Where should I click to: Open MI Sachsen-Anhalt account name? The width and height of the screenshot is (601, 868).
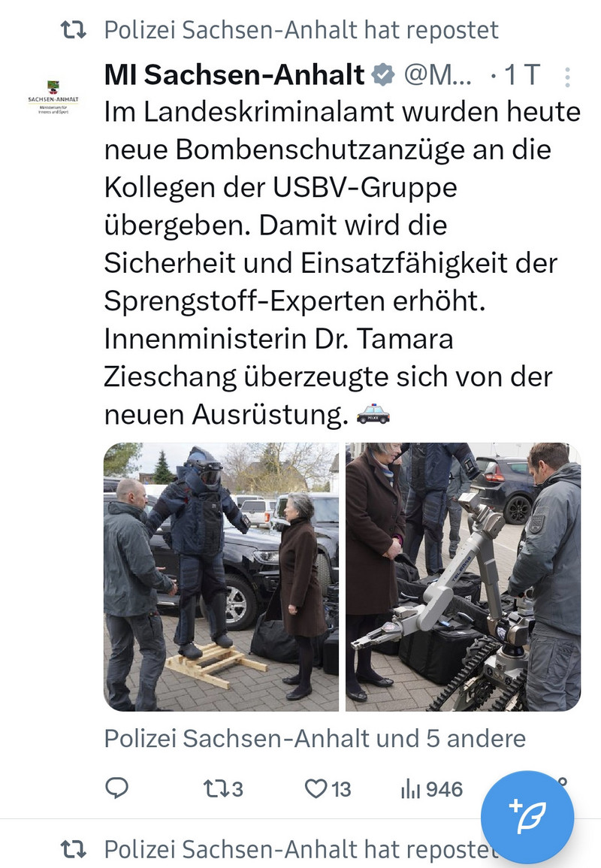234,74
